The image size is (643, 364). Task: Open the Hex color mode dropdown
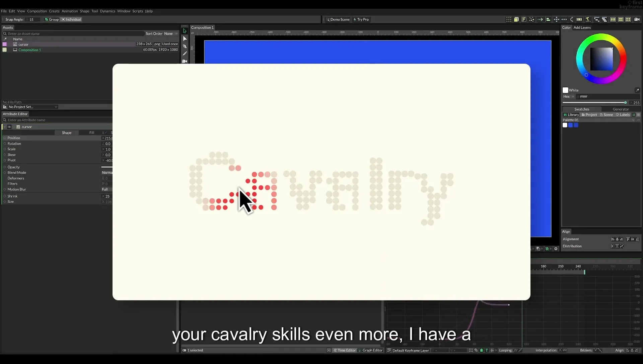coord(568,96)
